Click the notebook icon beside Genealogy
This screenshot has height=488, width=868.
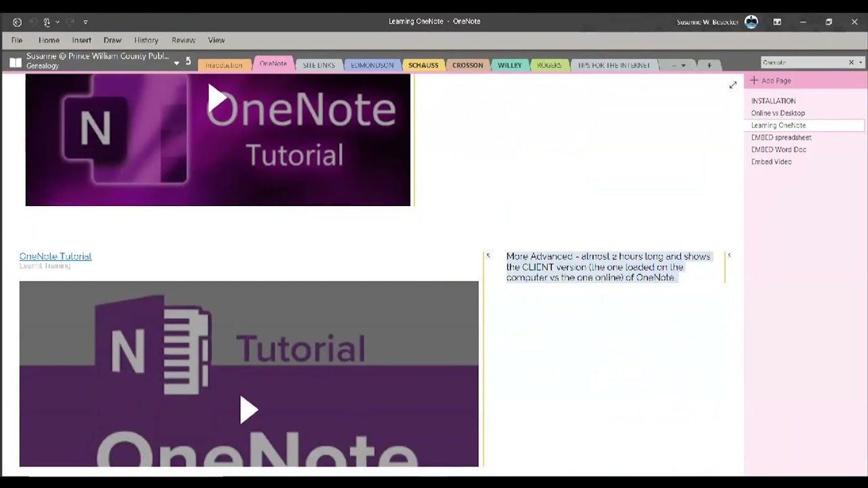(x=16, y=62)
